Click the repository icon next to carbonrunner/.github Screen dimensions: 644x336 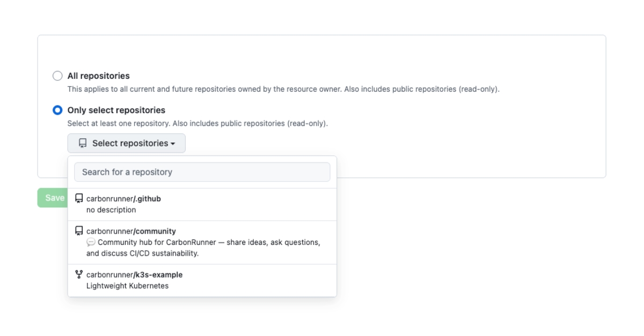pyautogui.click(x=79, y=199)
